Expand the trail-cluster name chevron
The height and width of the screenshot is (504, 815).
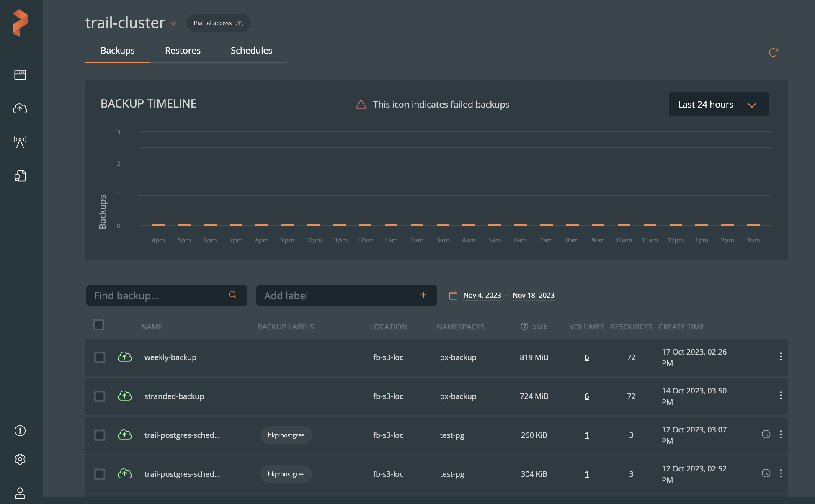[173, 24]
